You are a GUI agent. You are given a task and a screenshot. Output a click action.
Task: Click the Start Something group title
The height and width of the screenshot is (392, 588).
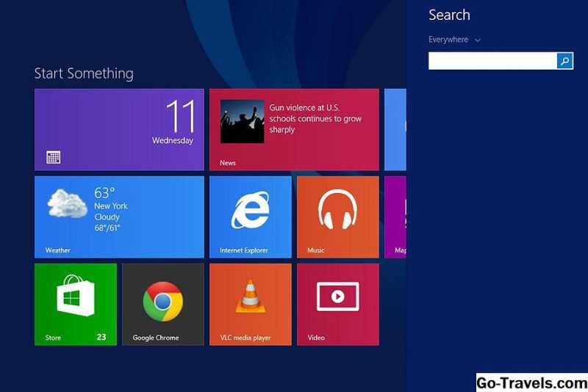tap(84, 73)
